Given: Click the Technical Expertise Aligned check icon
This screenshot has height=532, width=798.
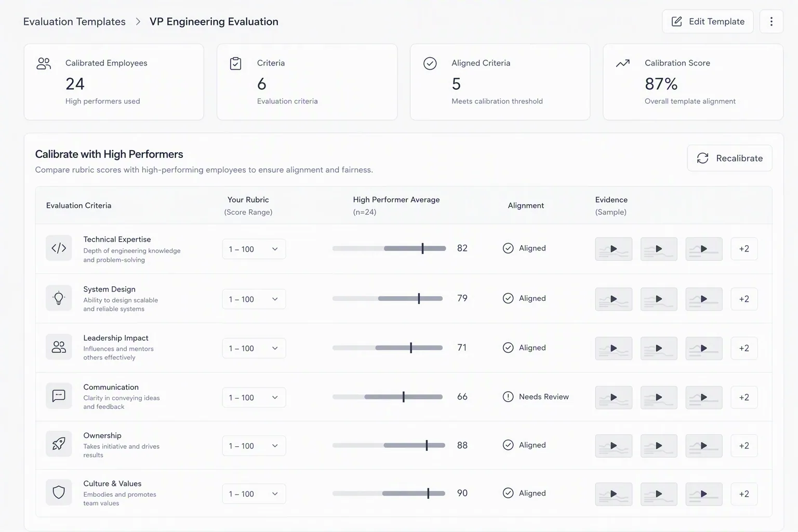Looking at the screenshot, I should pyautogui.click(x=508, y=248).
